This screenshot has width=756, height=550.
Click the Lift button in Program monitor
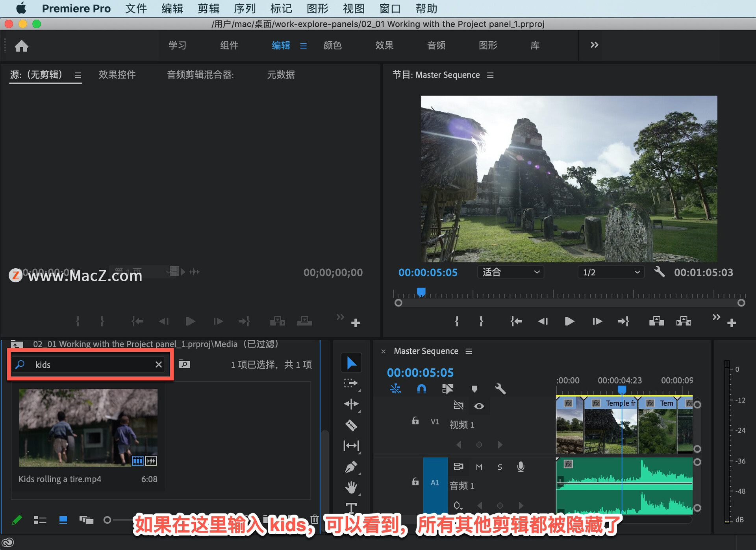click(x=656, y=321)
